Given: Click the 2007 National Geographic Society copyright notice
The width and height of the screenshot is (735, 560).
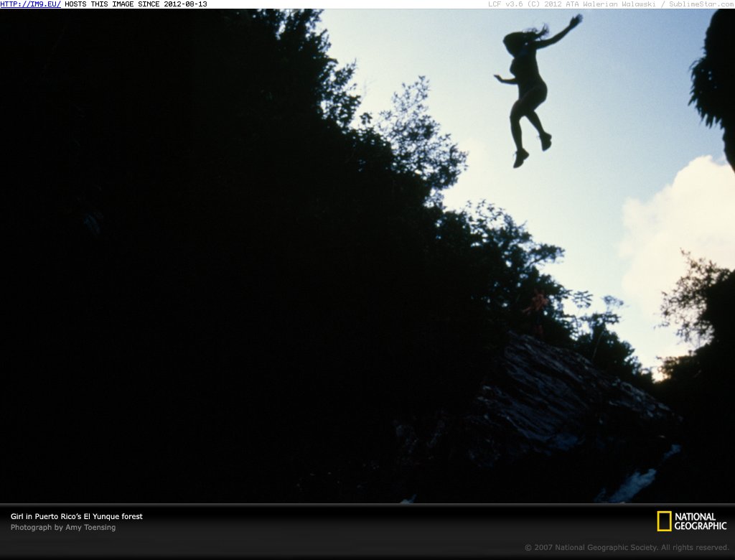Looking at the screenshot, I should click(627, 547).
